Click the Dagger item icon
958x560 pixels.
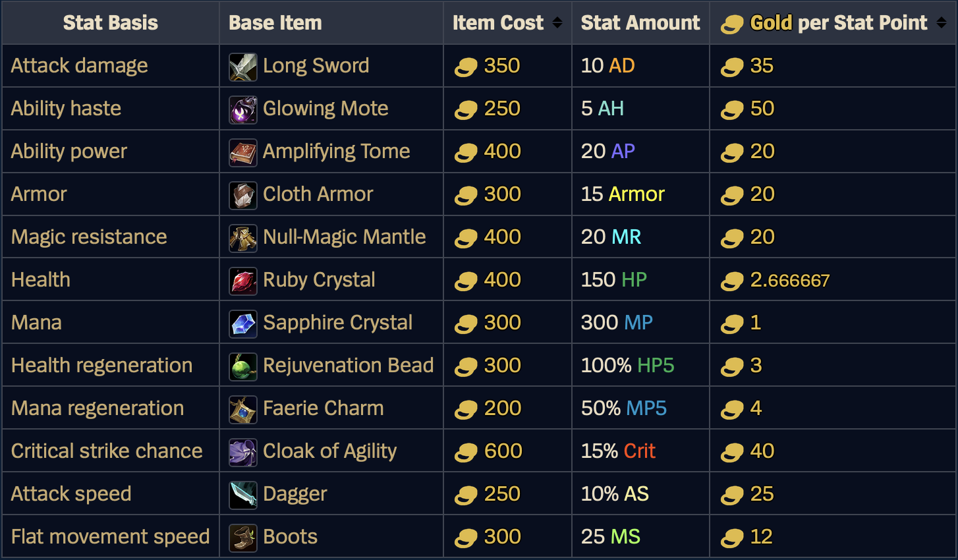pos(242,495)
